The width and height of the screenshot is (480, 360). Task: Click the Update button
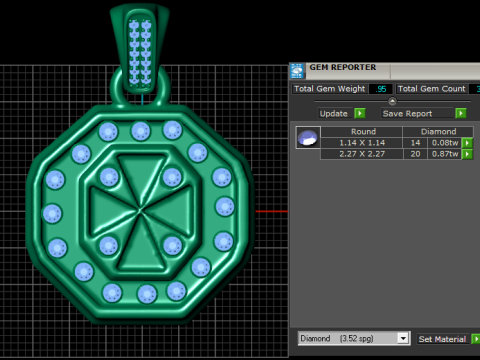[334, 114]
